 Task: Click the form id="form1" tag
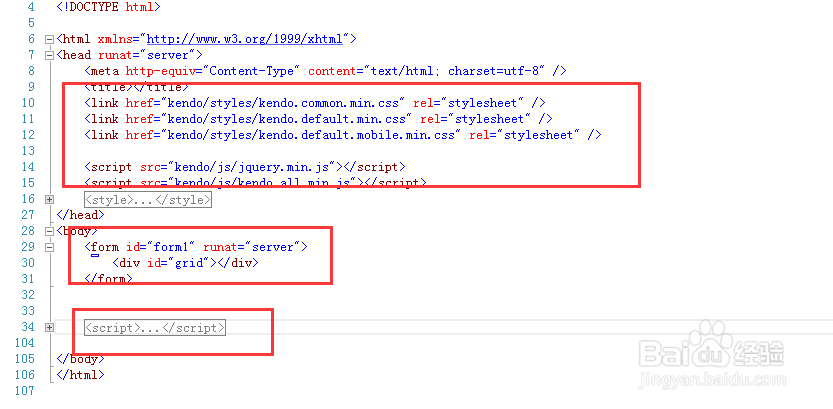point(196,247)
